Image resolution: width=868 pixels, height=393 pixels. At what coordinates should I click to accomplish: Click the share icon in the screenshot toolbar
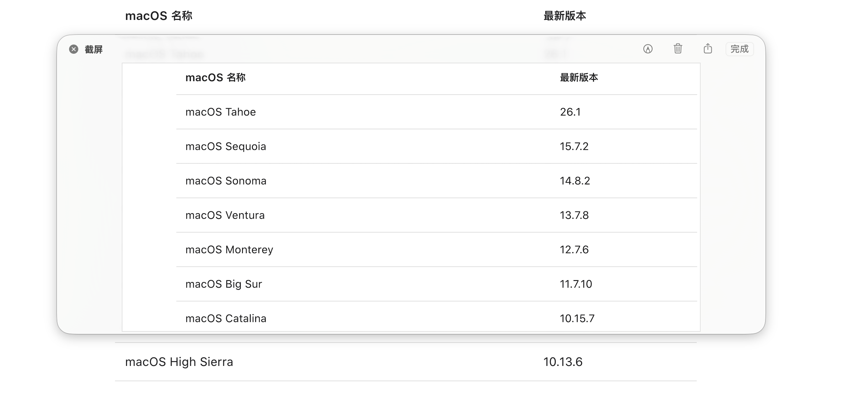tap(708, 48)
